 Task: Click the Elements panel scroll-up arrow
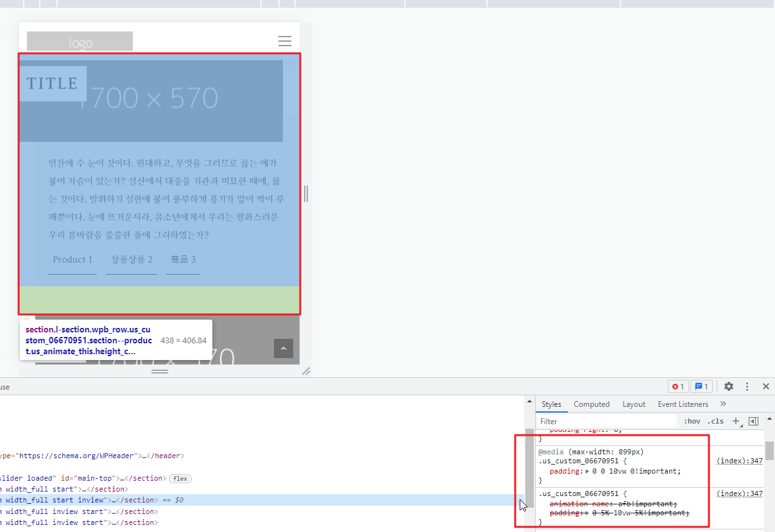click(530, 401)
